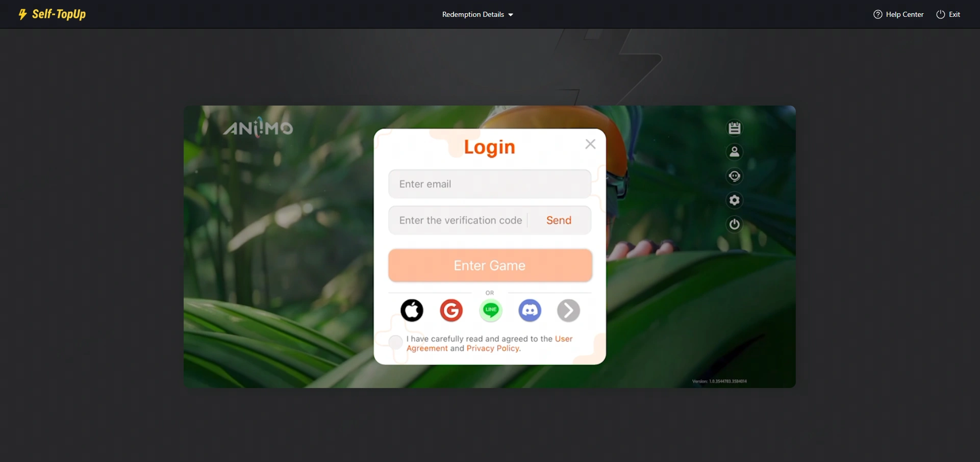980x462 pixels.
Task: Open the user account icon
Action: 735,152
